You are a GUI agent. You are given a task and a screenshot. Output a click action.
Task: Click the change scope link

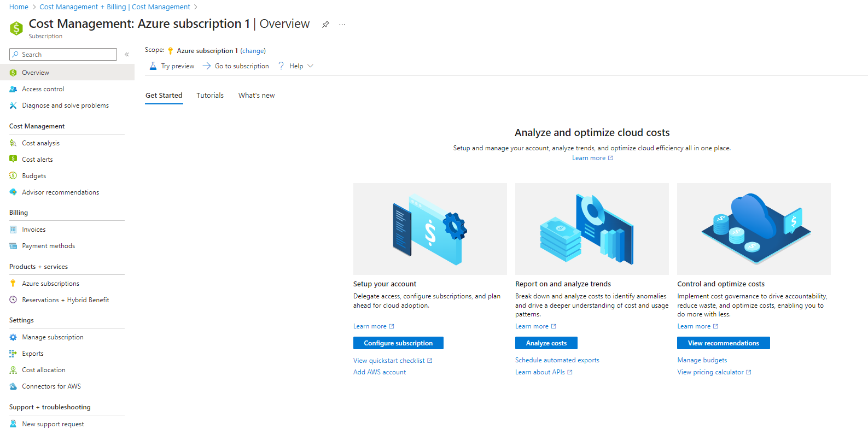[x=253, y=51]
